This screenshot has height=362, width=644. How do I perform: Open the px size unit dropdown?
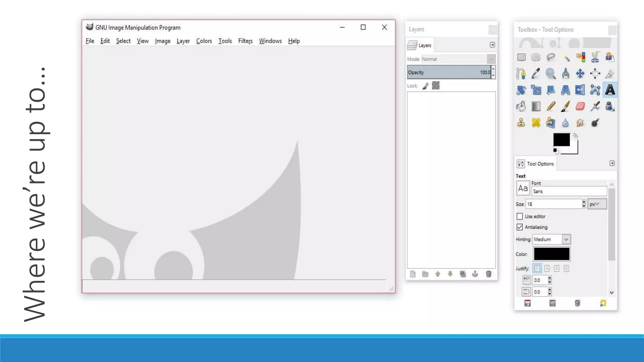[x=597, y=204]
